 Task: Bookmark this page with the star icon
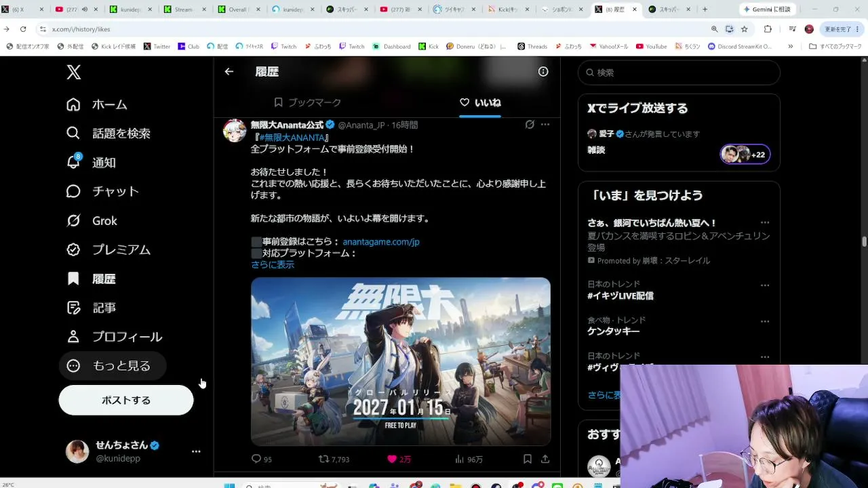pos(744,29)
